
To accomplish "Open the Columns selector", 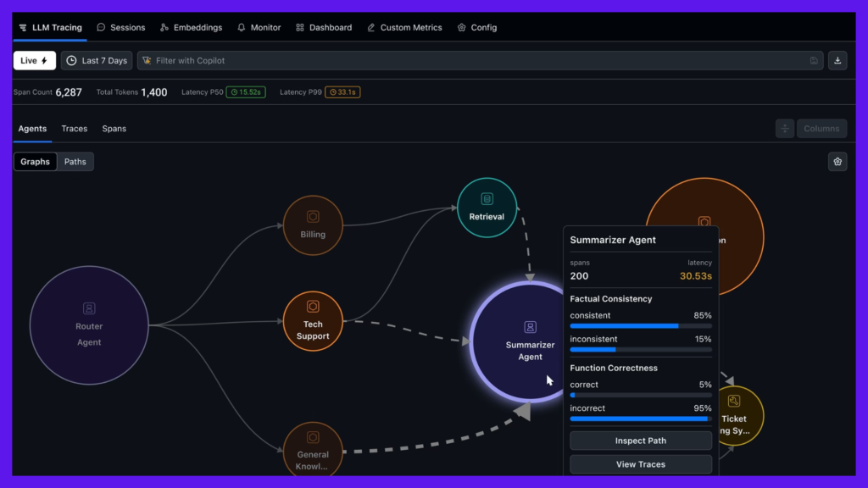I will click(821, 129).
